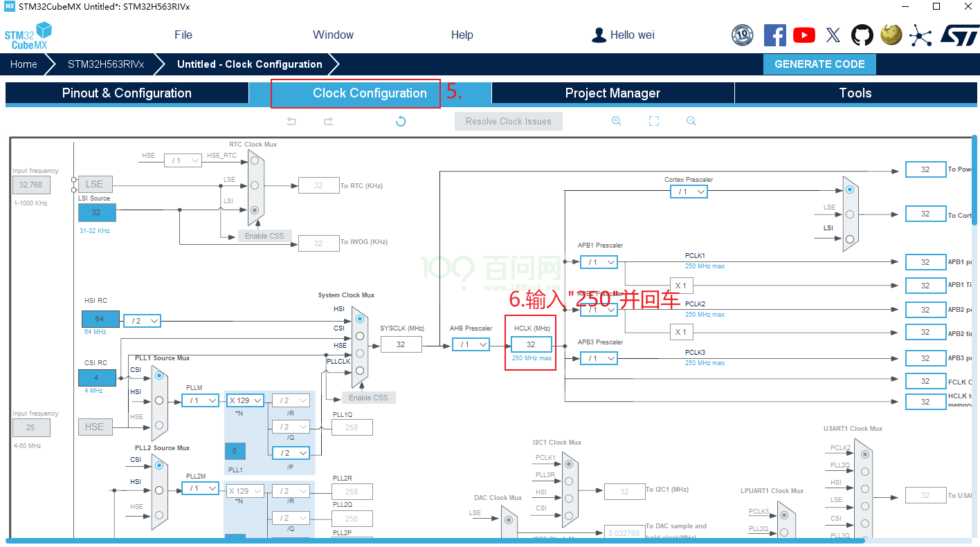Click the LSI Source 32 value box
The width and height of the screenshot is (980, 547).
(x=96, y=212)
